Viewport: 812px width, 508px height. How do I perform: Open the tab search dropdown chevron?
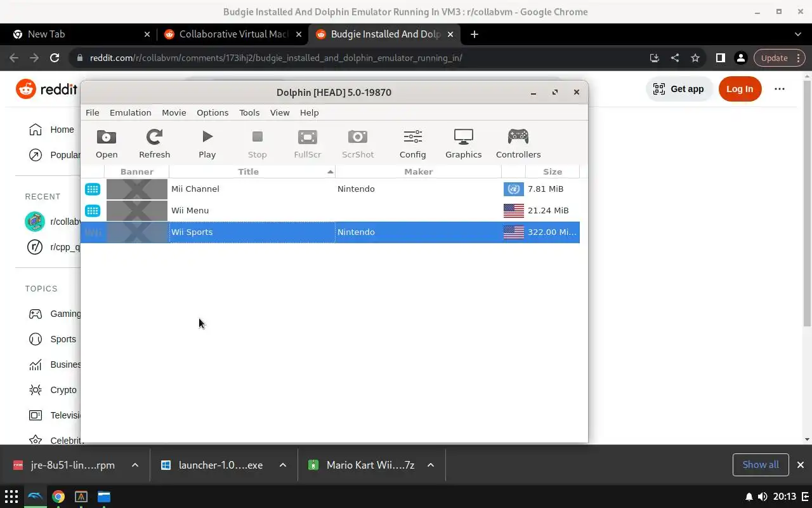coord(798,34)
